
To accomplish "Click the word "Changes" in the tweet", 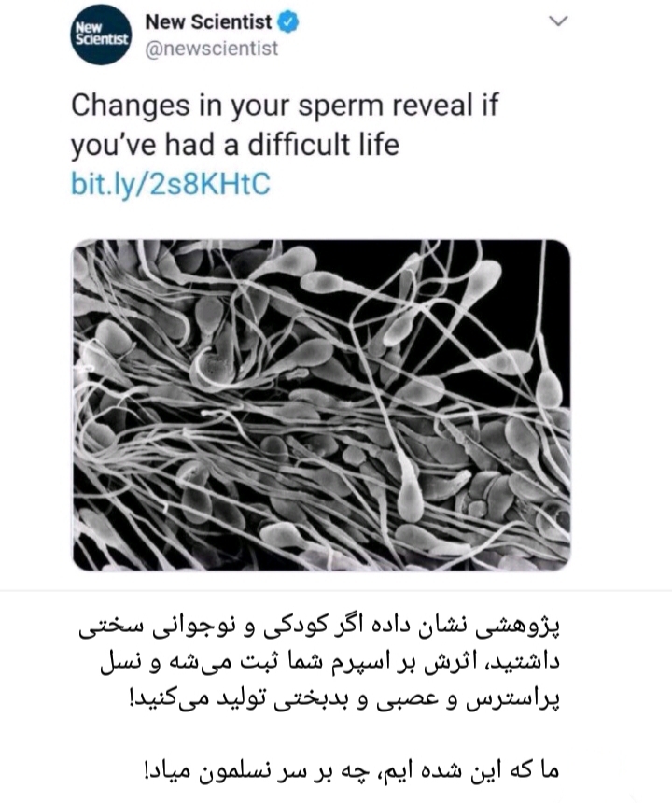I will click(x=130, y=106).
